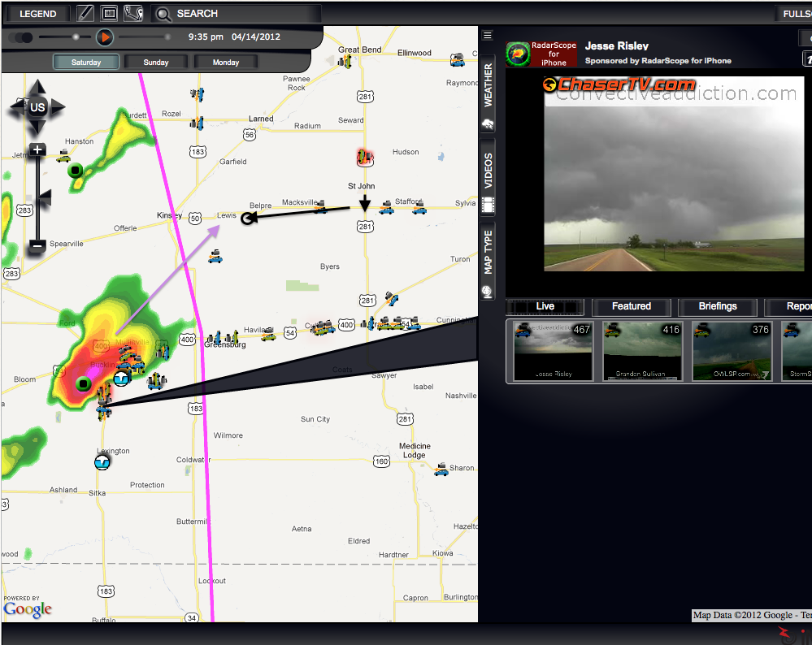
Task: Click chaser vehicle icon near Great Bend
Action: tap(345, 62)
